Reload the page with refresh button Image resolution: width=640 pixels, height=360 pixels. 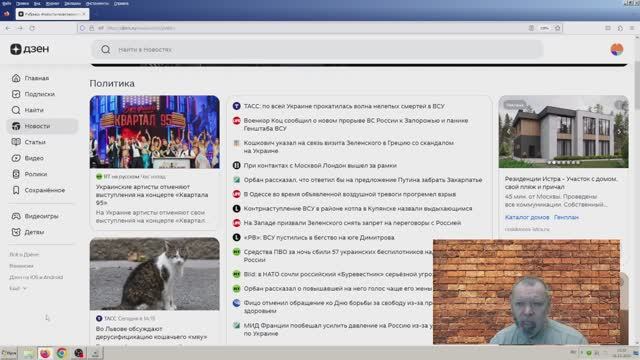click(x=32, y=28)
